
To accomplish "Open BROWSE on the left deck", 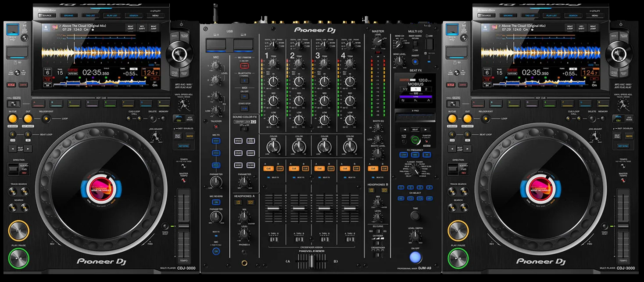I will pyautogui.click(x=68, y=15).
